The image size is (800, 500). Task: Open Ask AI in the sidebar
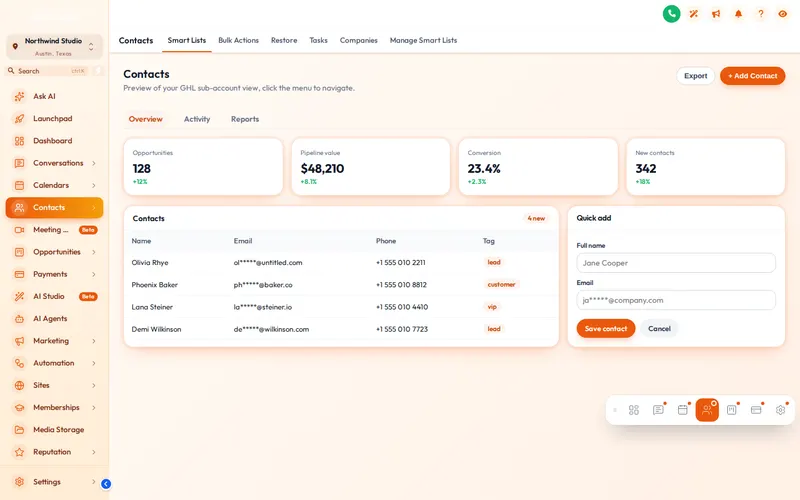click(x=54, y=96)
